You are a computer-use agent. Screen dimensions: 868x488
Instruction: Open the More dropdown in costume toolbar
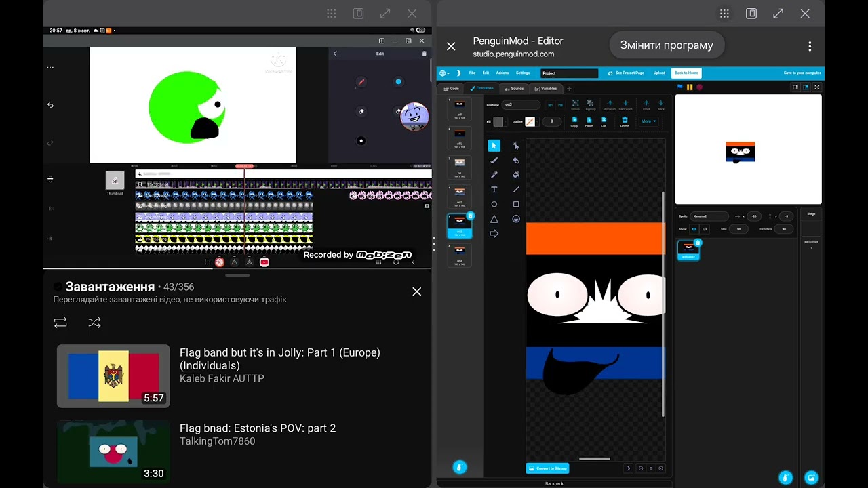(648, 121)
